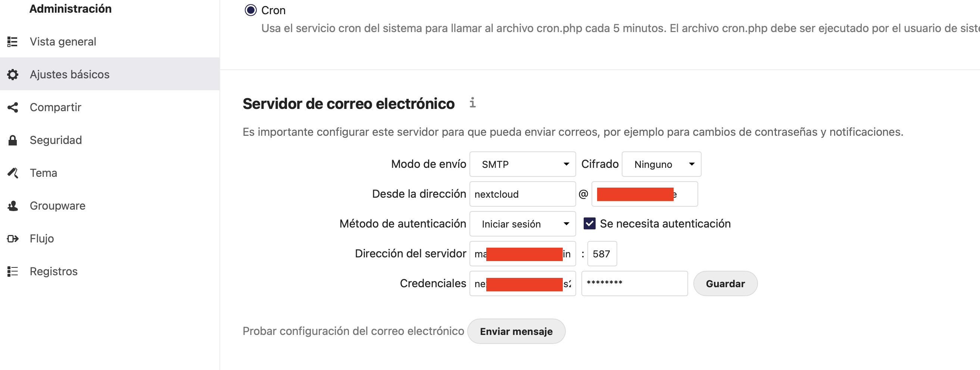Click the Tema paintbrush icon

(x=13, y=173)
